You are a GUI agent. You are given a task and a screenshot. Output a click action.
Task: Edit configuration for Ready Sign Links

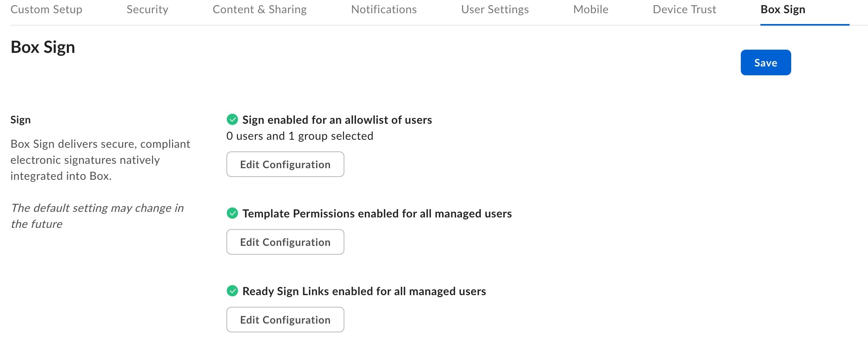click(285, 320)
